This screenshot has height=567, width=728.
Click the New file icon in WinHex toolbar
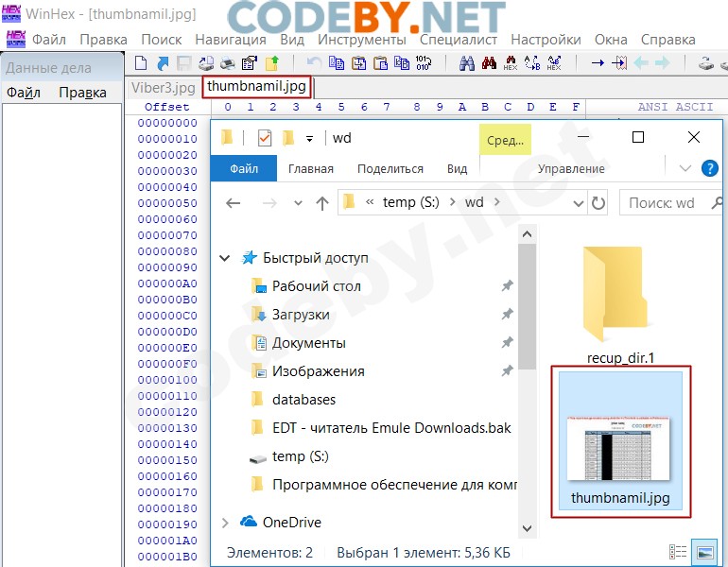pos(141,63)
